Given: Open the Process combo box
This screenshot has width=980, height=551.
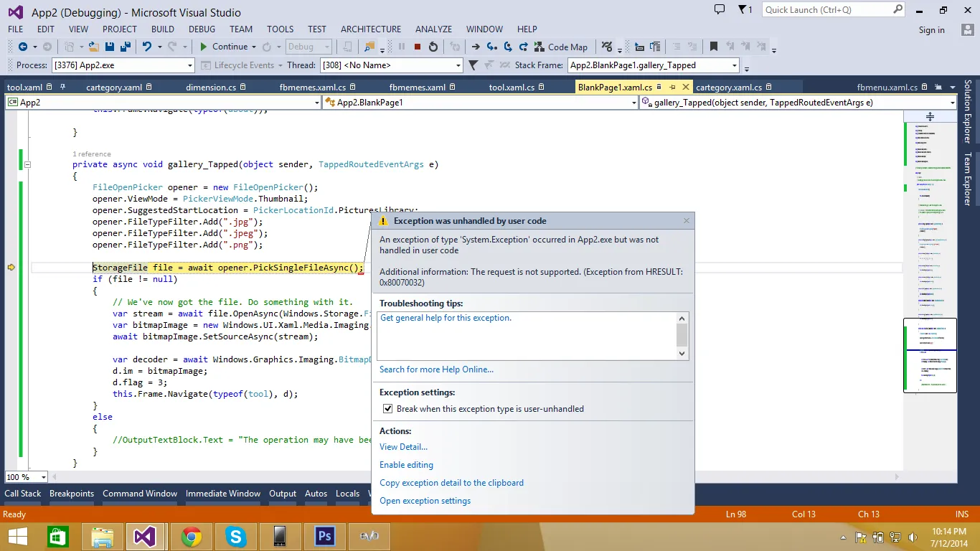Looking at the screenshot, I should coord(123,65).
